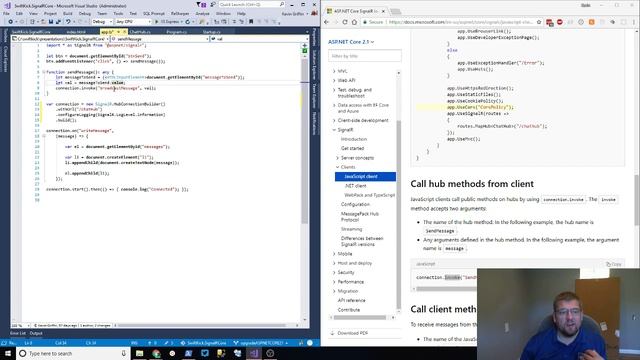Image resolution: width=640 pixels, height=360 pixels.
Task: Expand the MVC section in docs sidebar
Action: tap(334, 71)
